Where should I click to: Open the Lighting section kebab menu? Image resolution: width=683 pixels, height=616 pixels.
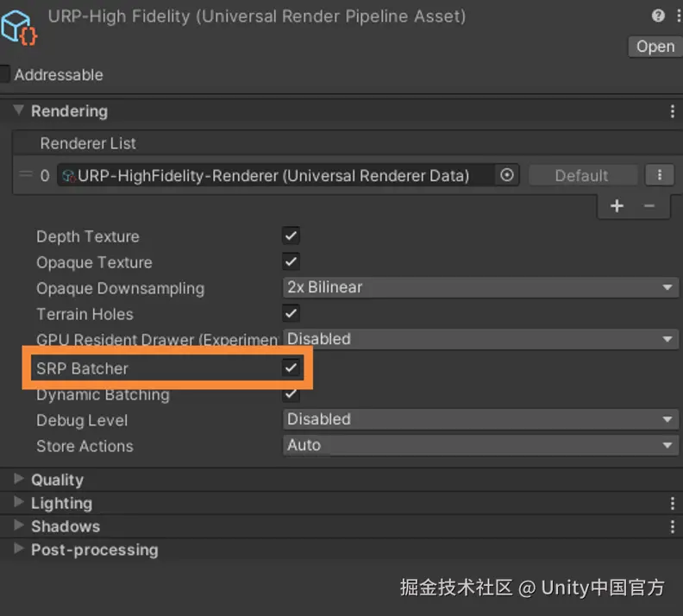[x=672, y=503]
